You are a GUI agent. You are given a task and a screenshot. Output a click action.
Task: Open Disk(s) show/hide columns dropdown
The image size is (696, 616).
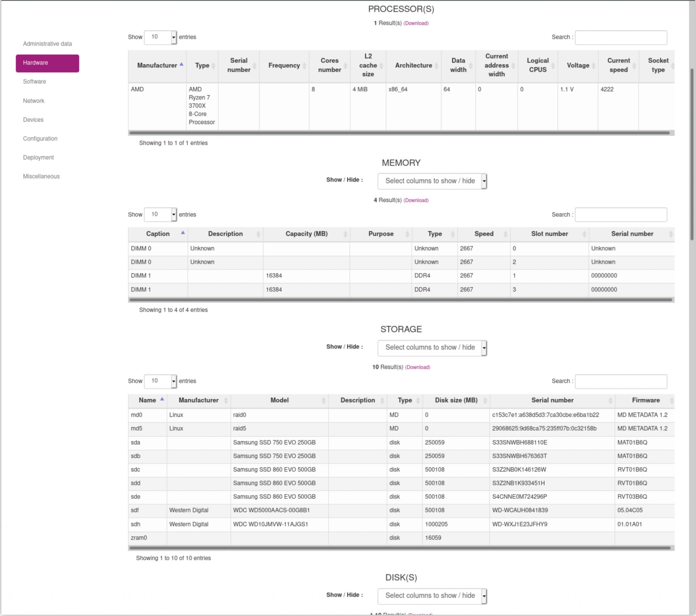point(432,596)
